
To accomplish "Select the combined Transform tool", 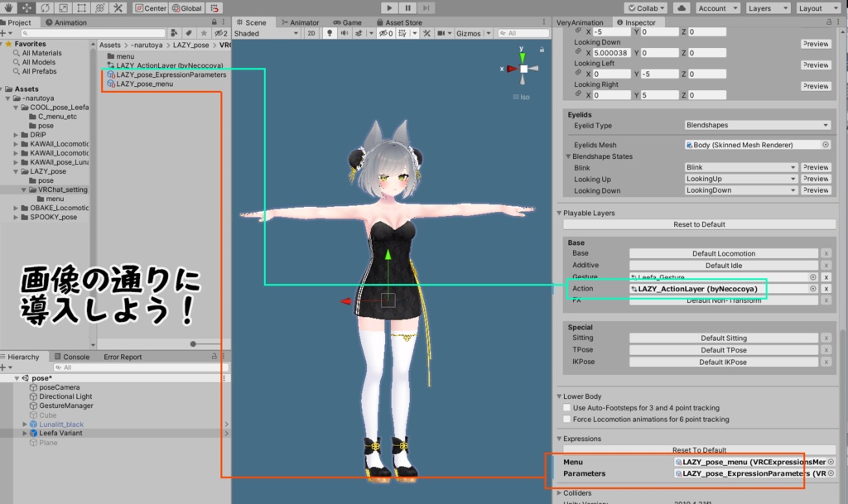I will [100, 8].
